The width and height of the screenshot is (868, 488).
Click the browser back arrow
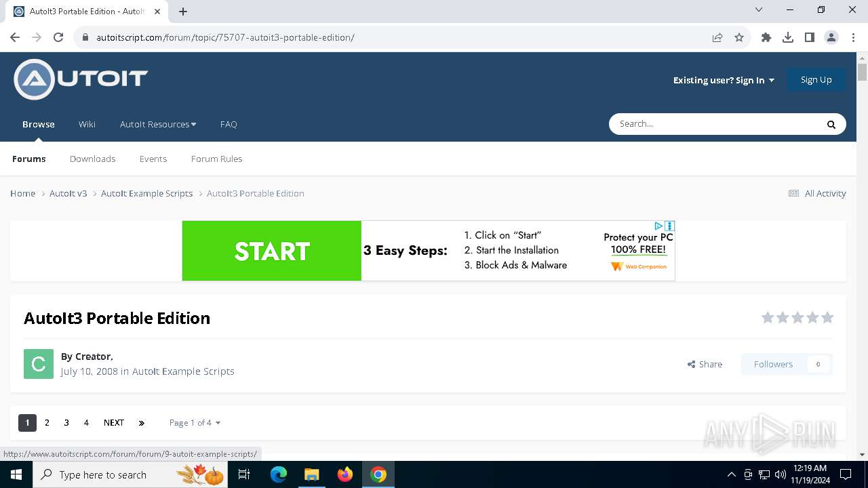15,37
